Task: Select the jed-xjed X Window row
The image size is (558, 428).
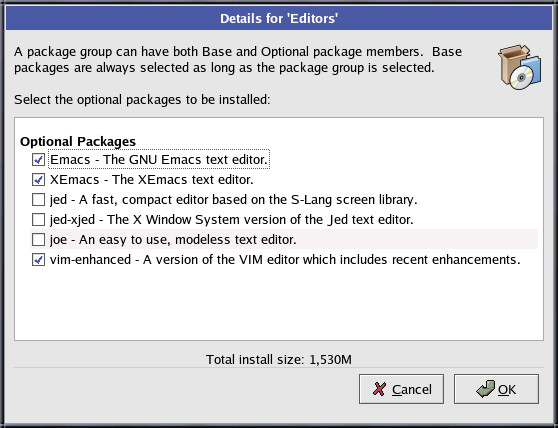Action: pos(232,220)
